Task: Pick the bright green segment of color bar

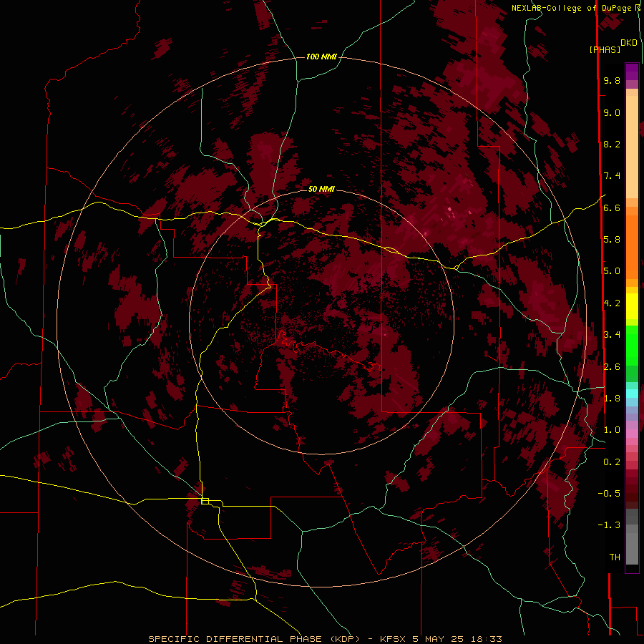Action: click(x=632, y=346)
